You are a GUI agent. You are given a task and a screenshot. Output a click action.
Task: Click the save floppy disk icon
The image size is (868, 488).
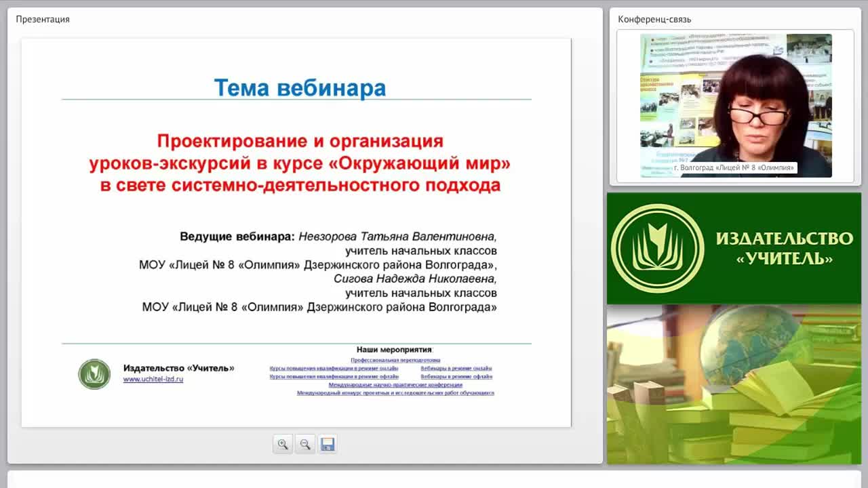point(328,444)
